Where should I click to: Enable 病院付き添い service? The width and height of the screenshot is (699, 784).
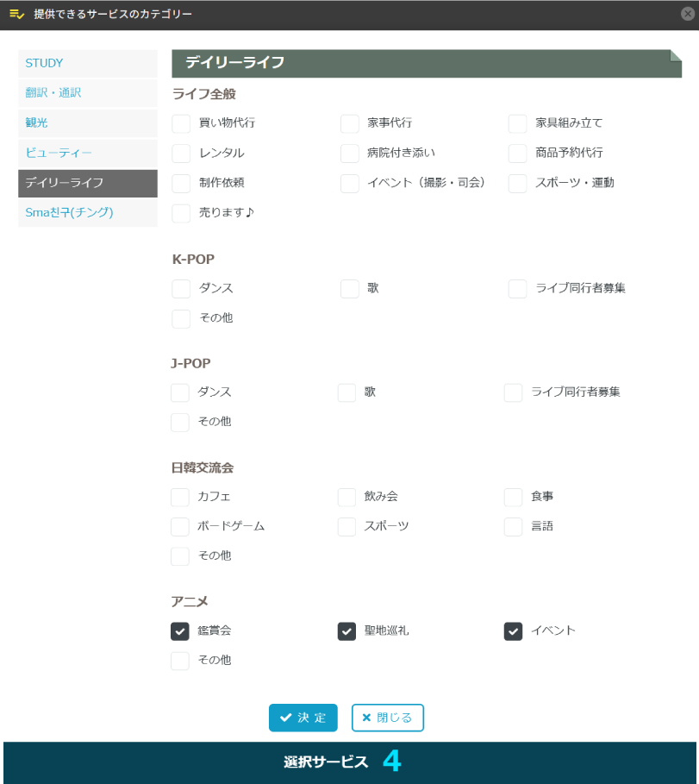coord(349,154)
